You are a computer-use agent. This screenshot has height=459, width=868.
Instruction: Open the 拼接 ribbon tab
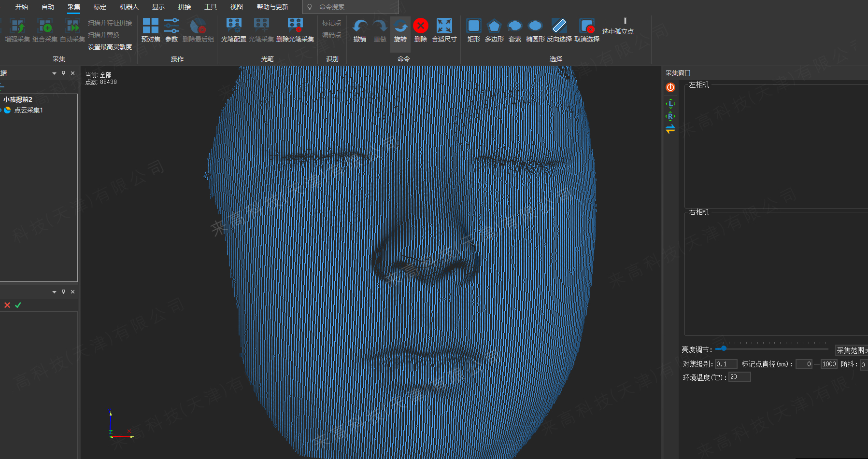(185, 7)
